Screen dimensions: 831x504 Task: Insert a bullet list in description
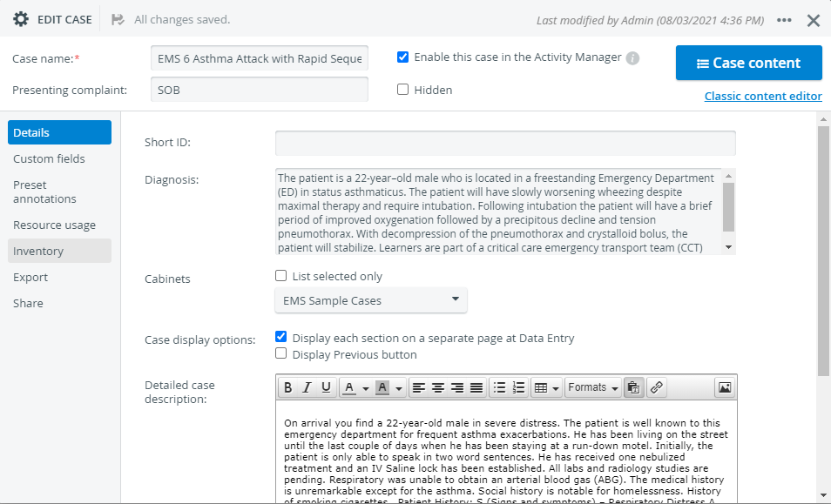(499, 387)
